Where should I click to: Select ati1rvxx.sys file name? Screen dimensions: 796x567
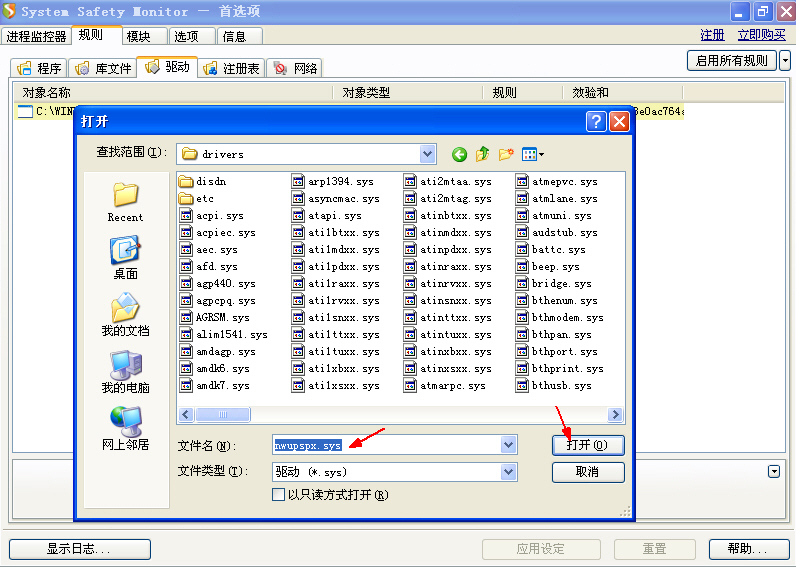[x=344, y=301]
